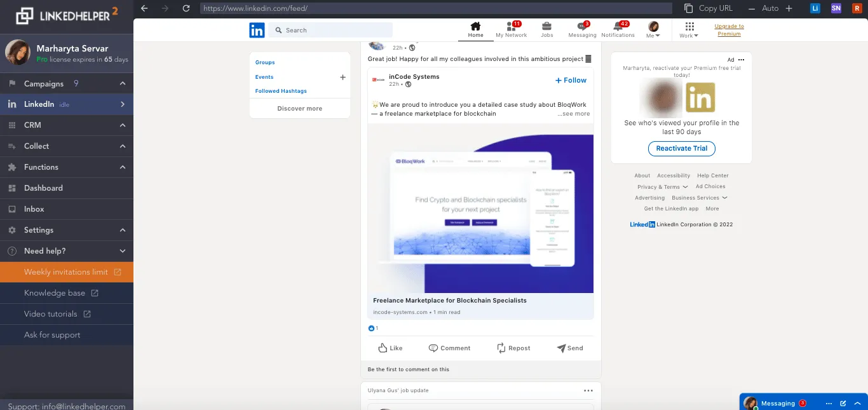Open the orange R extension icon

(x=857, y=8)
